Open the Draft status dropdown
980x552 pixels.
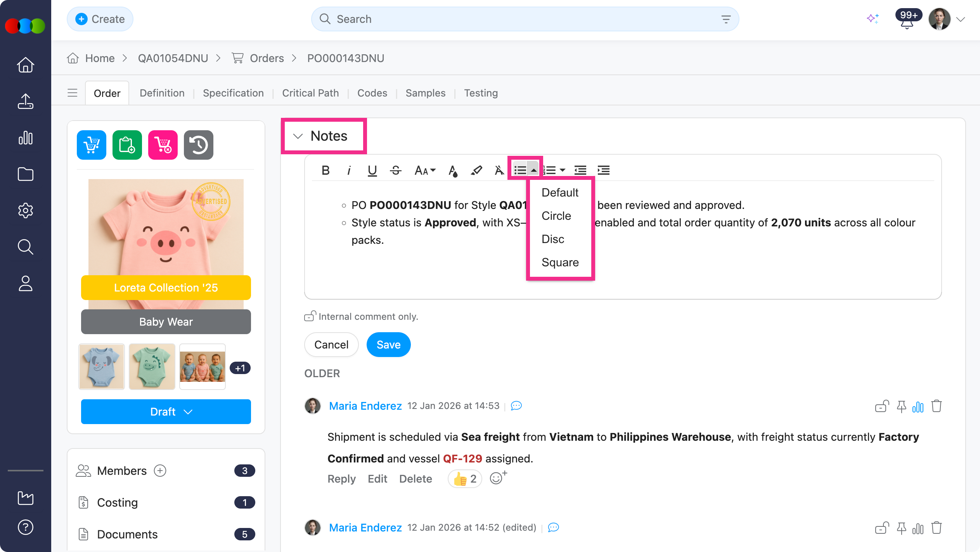[x=166, y=412]
